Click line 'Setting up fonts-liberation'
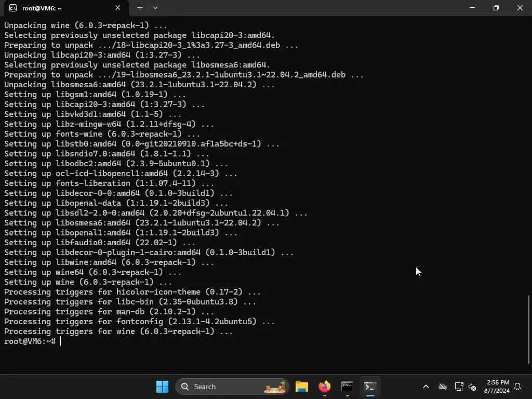Image resolution: width=532 pixels, height=399 pixels. (x=109, y=183)
